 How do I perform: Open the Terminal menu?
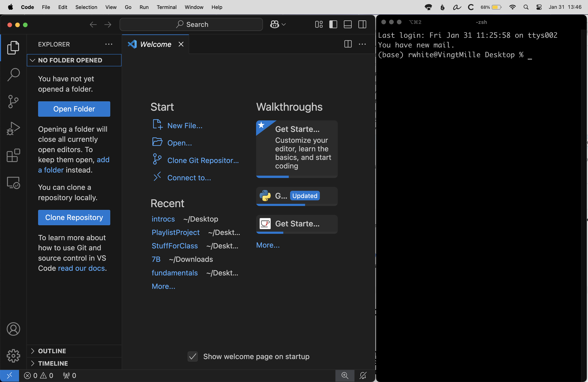click(166, 7)
